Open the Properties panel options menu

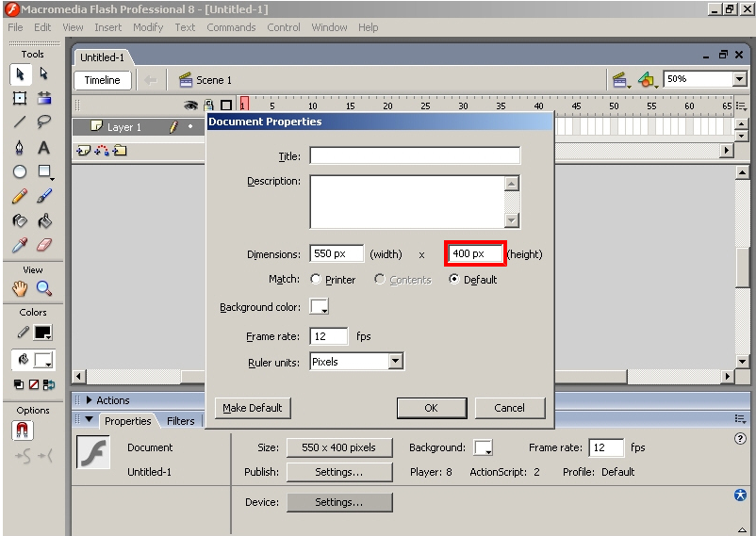tap(740, 419)
